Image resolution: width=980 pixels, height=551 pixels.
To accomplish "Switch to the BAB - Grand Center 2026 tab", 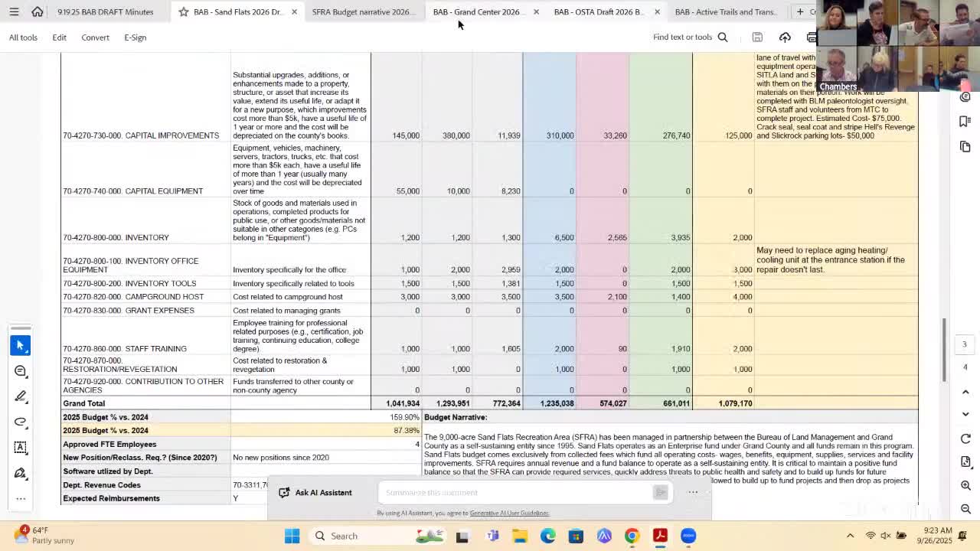I will pyautogui.click(x=475, y=11).
